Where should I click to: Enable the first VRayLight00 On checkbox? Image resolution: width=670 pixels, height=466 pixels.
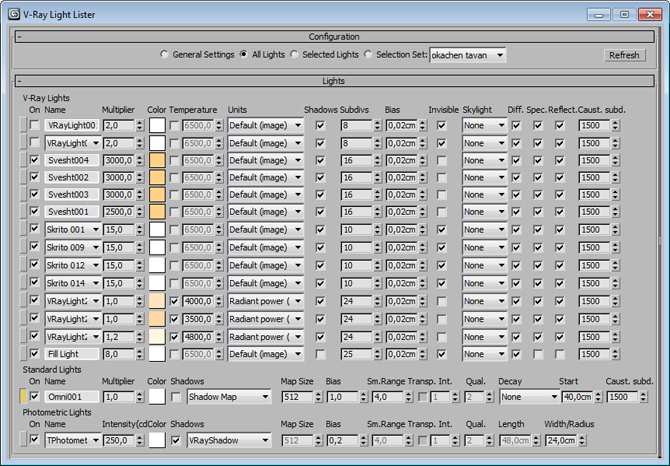point(34,125)
